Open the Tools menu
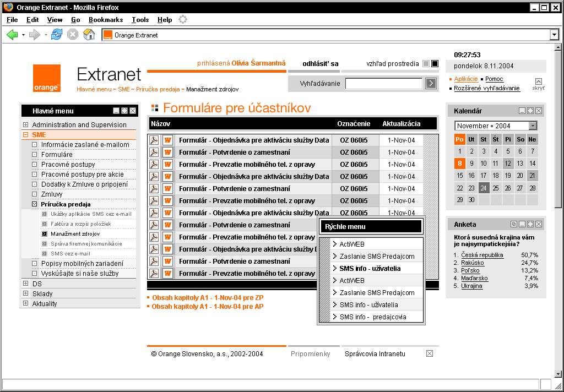The width and height of the screenshot is (564, 392). [140, 20]
